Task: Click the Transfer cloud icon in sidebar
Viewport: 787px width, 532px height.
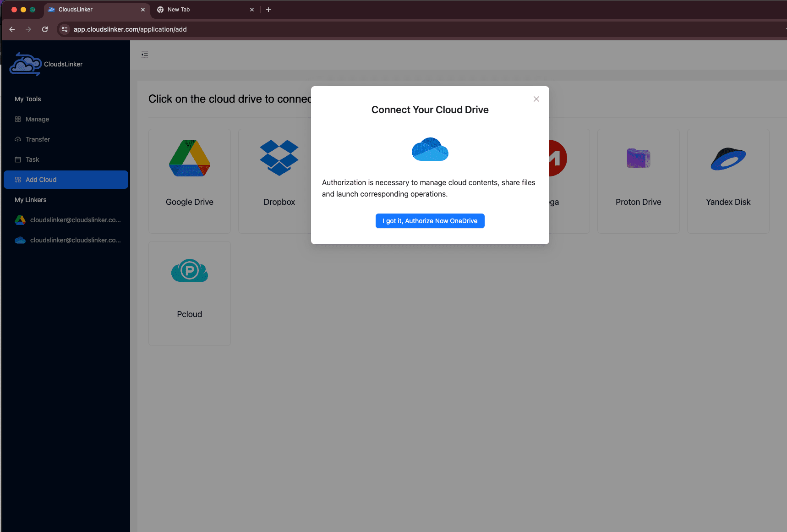Action: pos(18,139)
